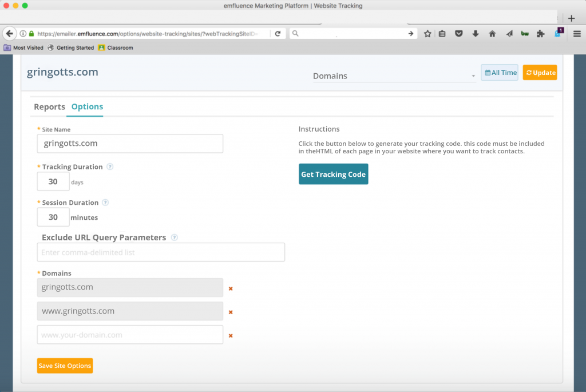Open downloads via the arrow icon
This screenshot has height=392, width=586.
point(476,33)
